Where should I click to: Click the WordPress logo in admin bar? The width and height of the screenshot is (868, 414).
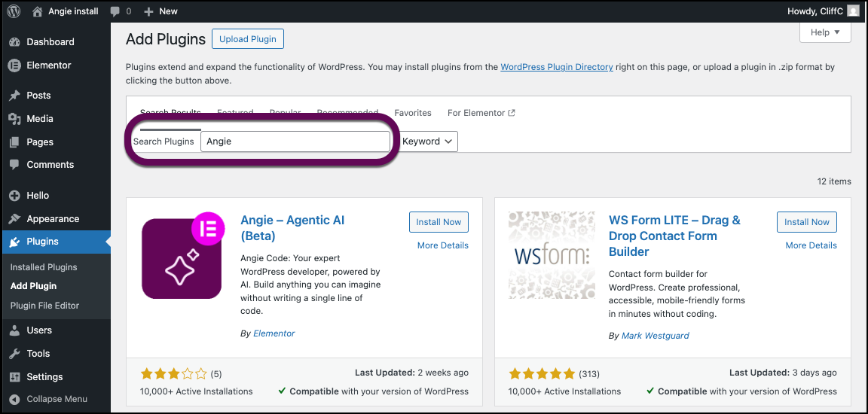pos(14,11)
